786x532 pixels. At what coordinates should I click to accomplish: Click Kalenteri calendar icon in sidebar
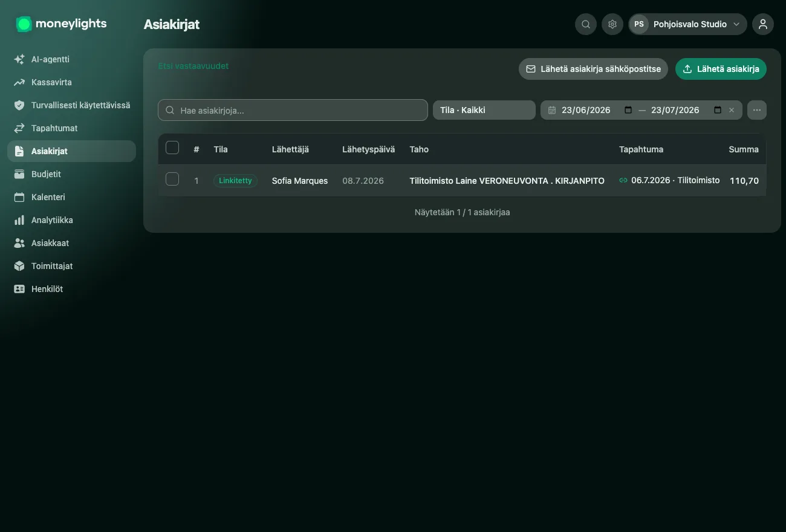pos(19,197)
